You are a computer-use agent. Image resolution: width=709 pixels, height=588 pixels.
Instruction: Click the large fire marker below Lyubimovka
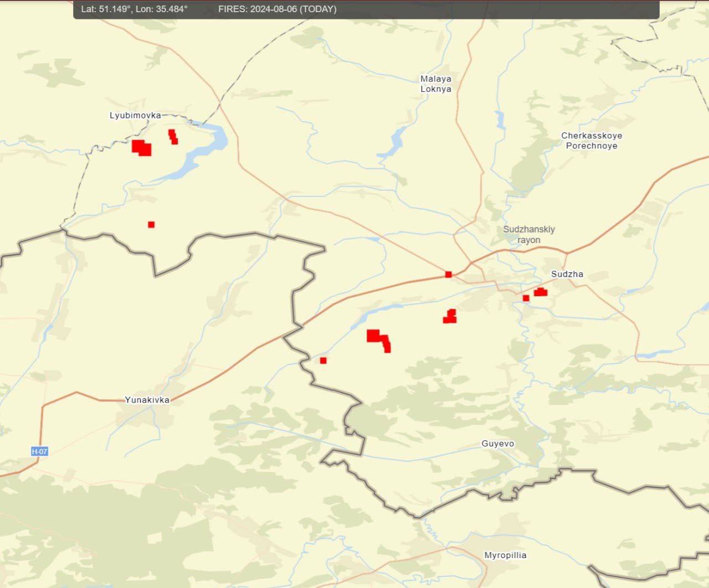tap(142, 148)
